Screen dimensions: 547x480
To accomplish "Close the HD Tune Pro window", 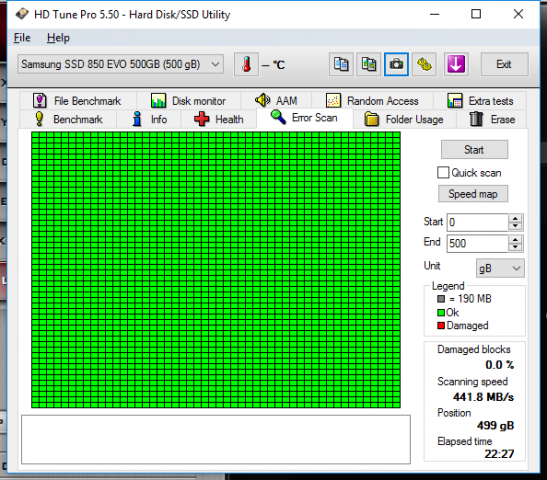I will click(518, 14).
